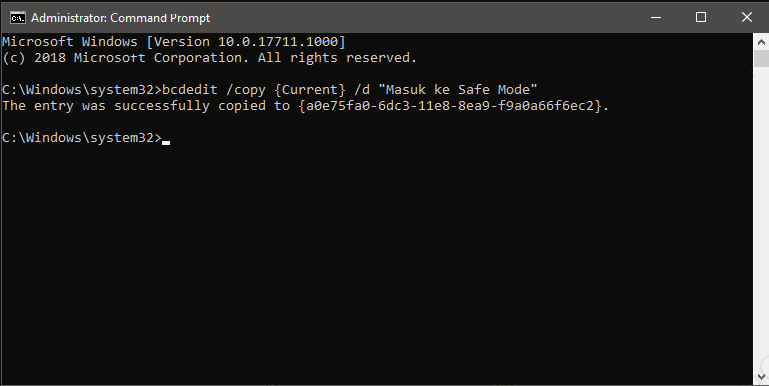This screenshot has width=769, height=386.
Task: Maximize the Command Prompt window
Action: pos(701,17)
